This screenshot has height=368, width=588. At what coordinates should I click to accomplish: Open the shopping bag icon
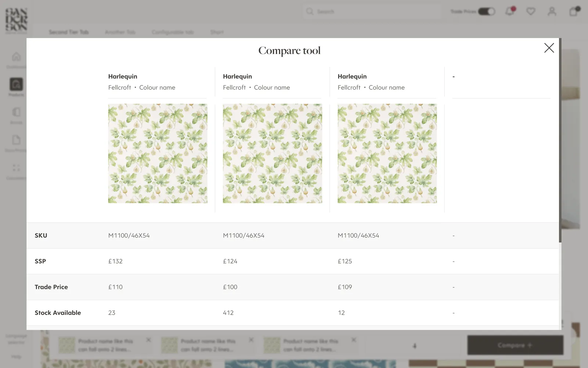pyautogui.click(x=574, y=11)
